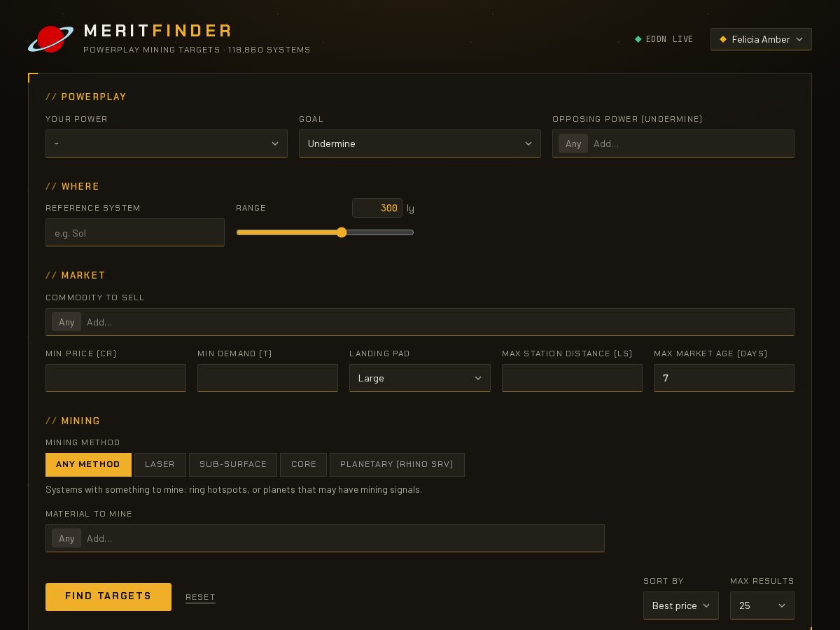This screenshot has width=840, height=630.
Task: Click the Range slider handle
Action: click(x=342, y=232)
